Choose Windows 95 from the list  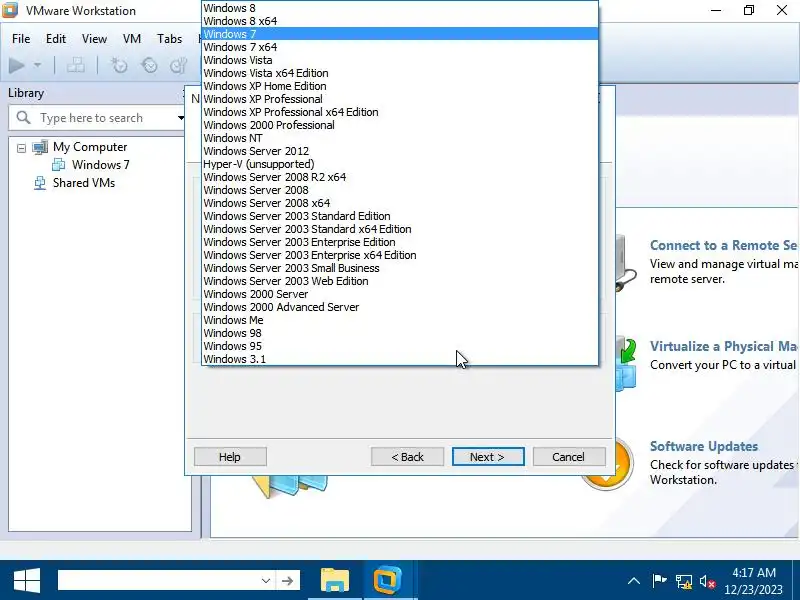click(400, 346)
